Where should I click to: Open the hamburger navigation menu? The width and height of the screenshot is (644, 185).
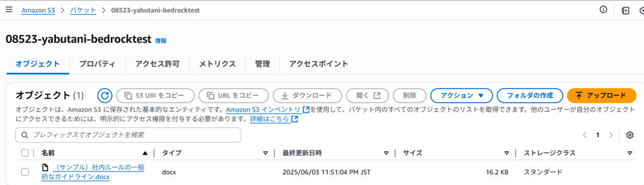click(9, 10)
